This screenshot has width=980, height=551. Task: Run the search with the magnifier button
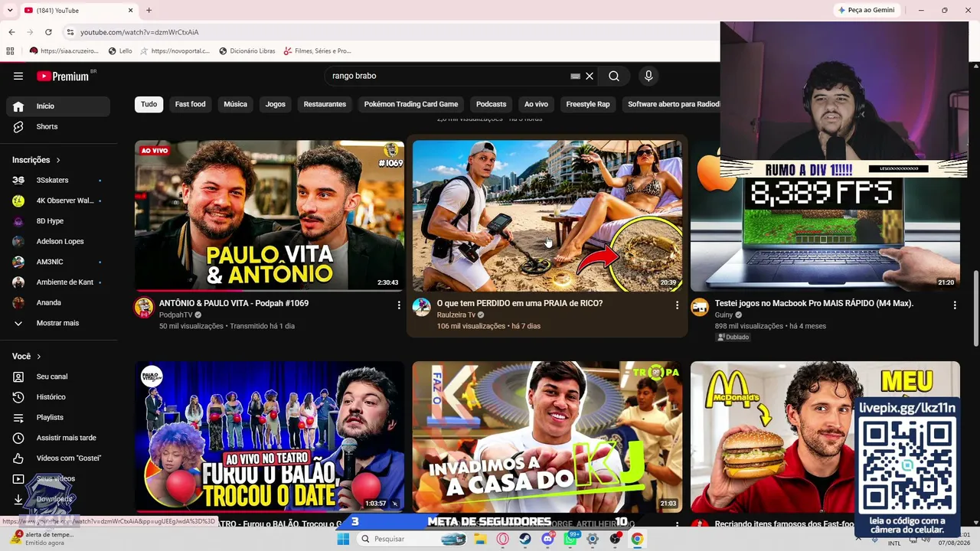pyautogui.click(x=614, y=77)
